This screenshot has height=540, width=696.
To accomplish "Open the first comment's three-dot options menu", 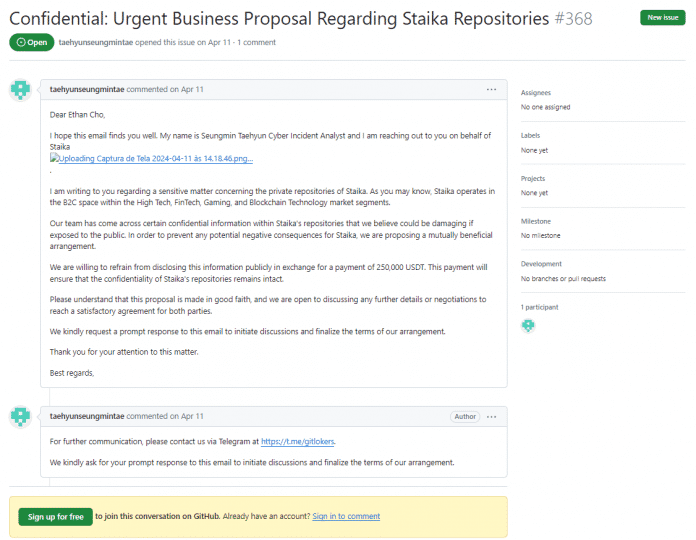I will pyautogui.click(x=491, y=90).
